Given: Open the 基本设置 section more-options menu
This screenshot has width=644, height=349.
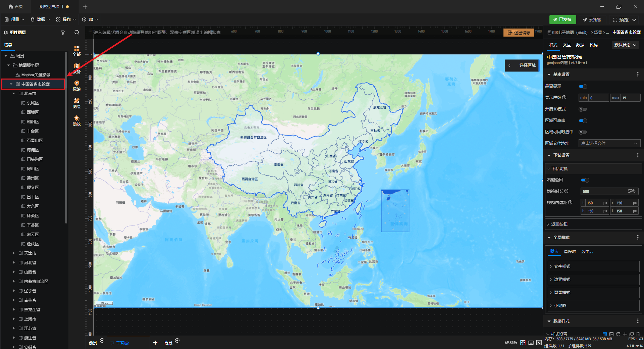Looking at the screenshot, I should pos(638,74).
